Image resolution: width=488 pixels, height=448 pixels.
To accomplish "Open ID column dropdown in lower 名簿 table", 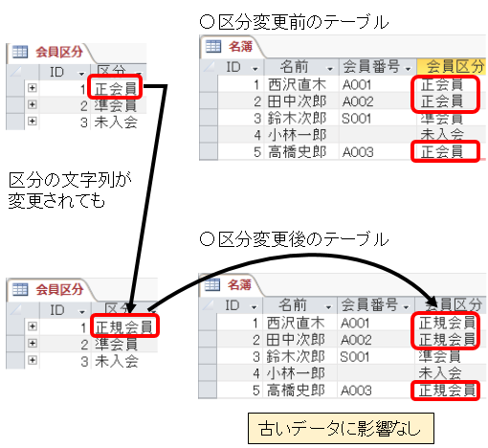I will tap(254, 307).
